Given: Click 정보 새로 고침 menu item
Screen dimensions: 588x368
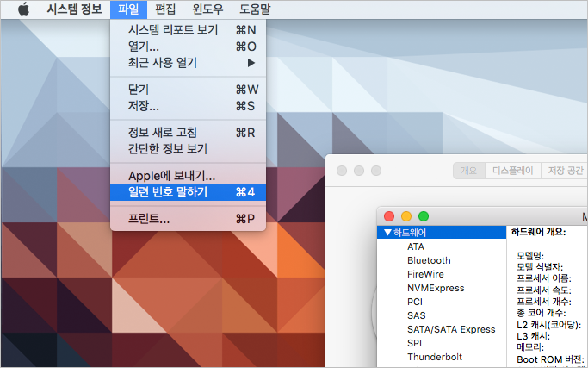Looking at the screenshot, I should 188,133.
